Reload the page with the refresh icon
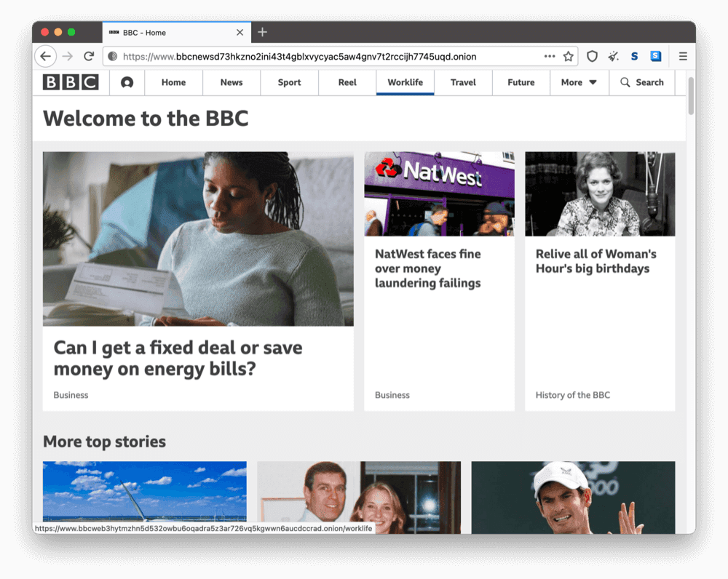Screen dimensions: 728x579 click(x=89, y=56)
